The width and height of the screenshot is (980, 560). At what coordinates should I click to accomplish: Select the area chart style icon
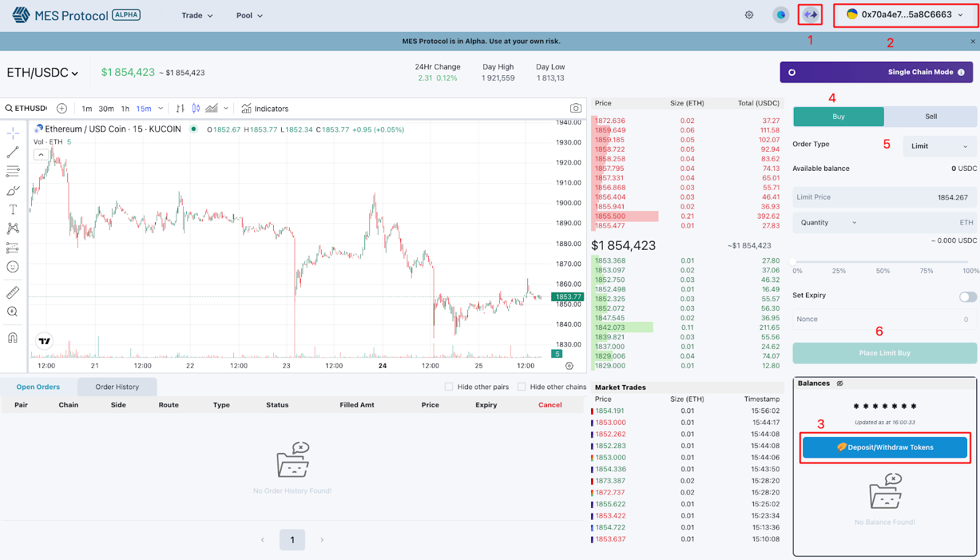click(211, 108)
